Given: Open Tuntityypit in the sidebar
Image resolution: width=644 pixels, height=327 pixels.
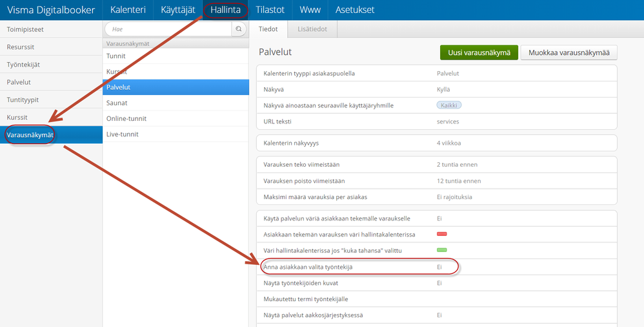Looking at the screenshot, I should [52, 100].
